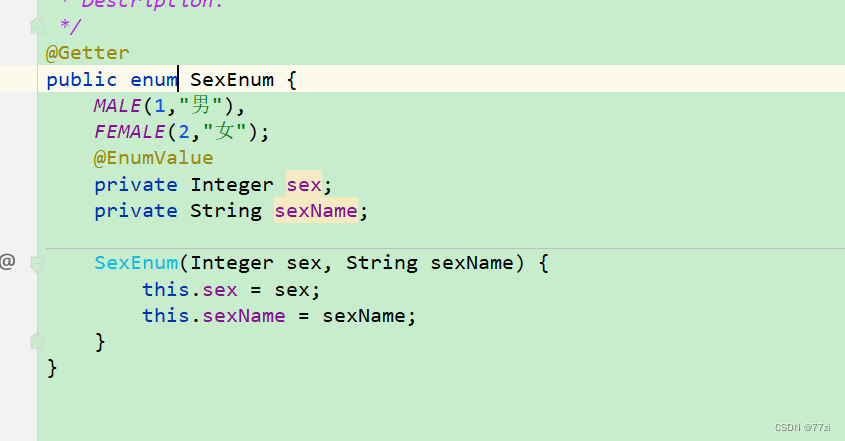Click the @EnumValue annotation
The image size is (845, 441).
(153, 158)
